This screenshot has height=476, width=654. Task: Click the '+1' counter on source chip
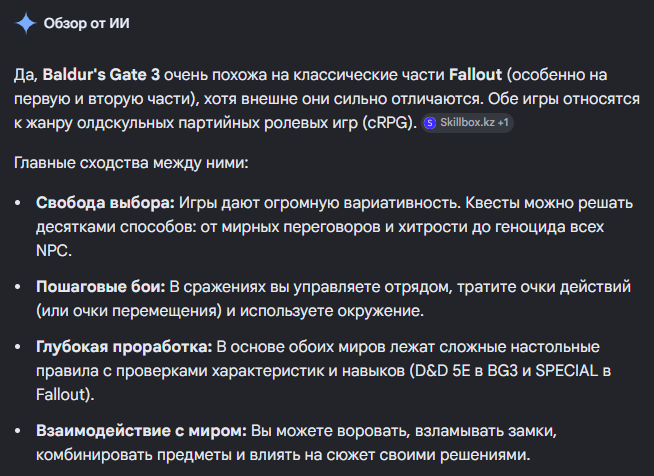point(503,123)
